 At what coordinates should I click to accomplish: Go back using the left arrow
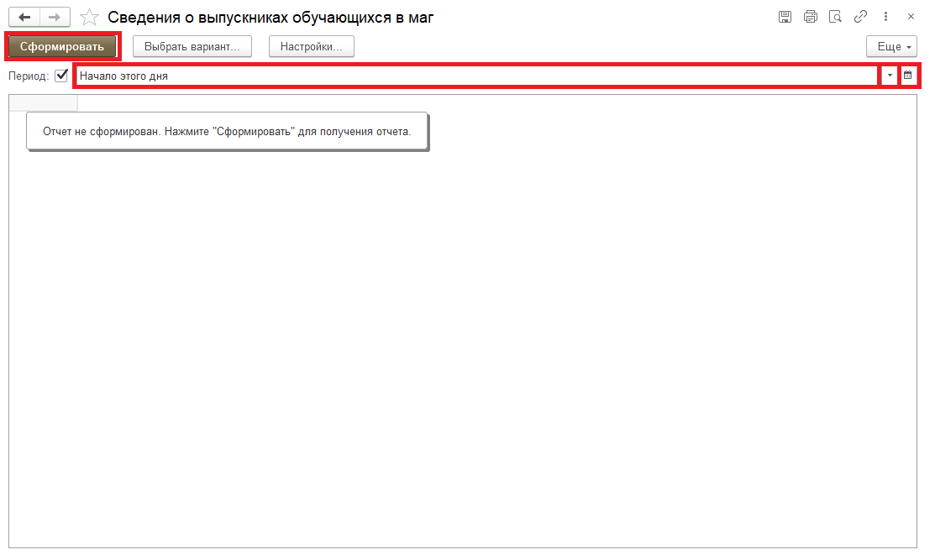(x=24, y=17)
